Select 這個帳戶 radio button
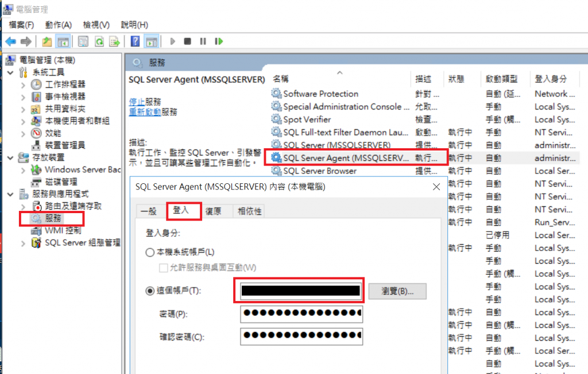The image size is (588, 374). click(150, 291)
